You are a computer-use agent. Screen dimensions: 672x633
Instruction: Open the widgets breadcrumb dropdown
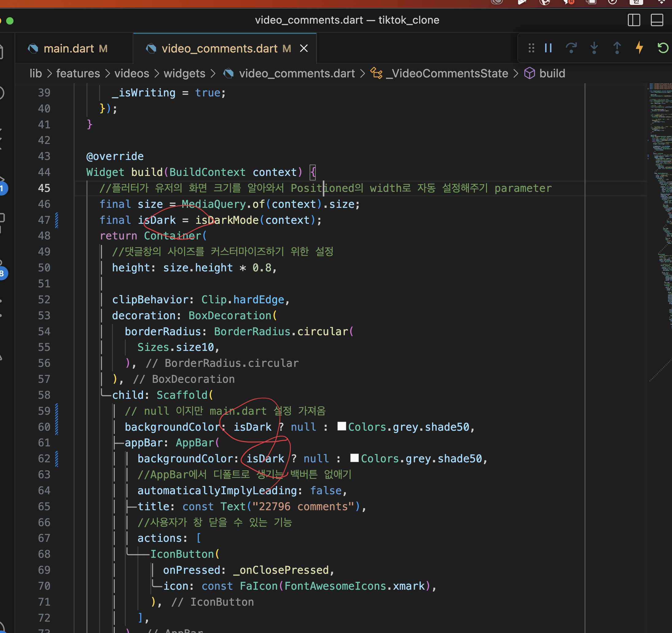point(184,73)
